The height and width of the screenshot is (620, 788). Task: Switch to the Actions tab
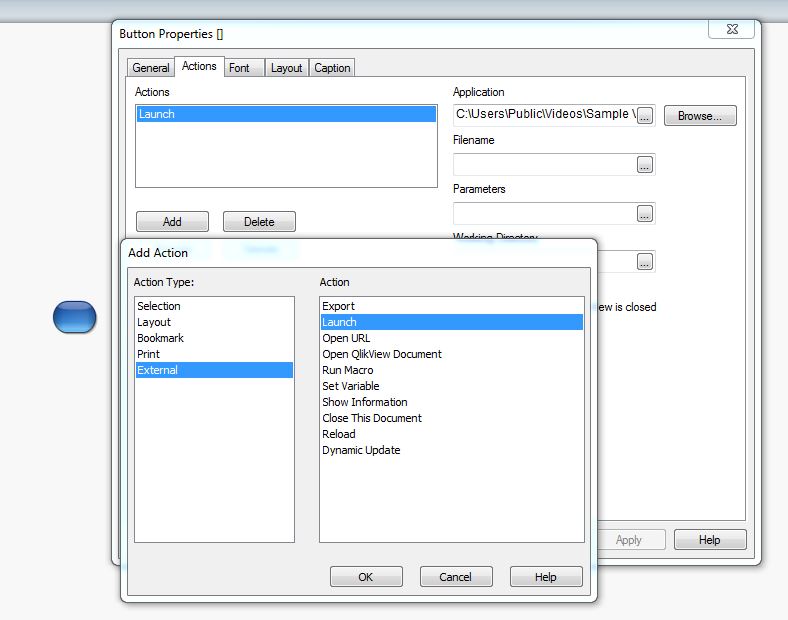point(199,66)
